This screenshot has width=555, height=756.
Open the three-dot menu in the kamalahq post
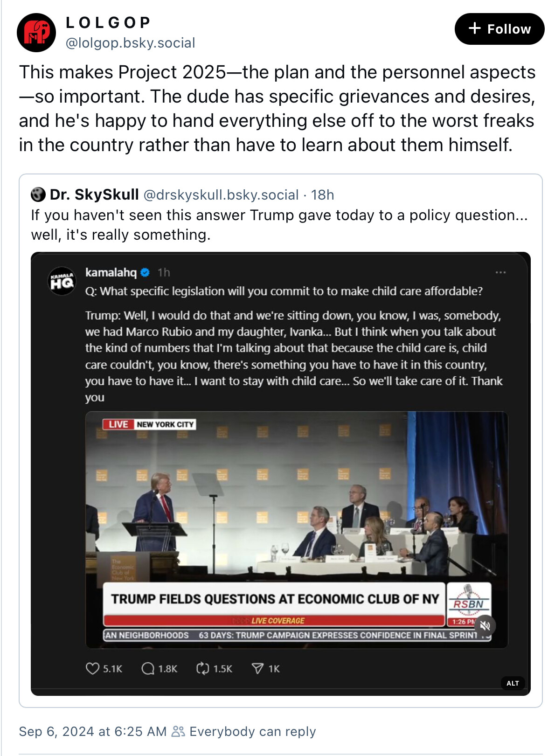(x=500, y=272)
